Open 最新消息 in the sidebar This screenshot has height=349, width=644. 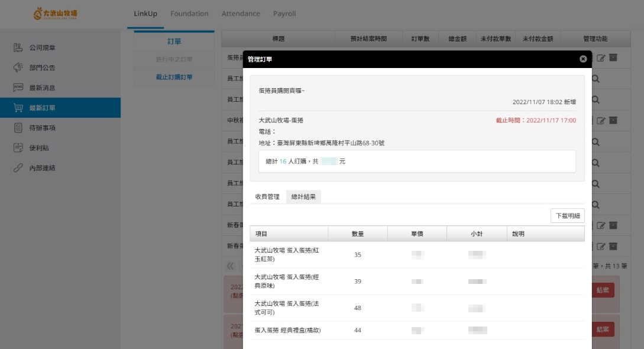(60, 88)
